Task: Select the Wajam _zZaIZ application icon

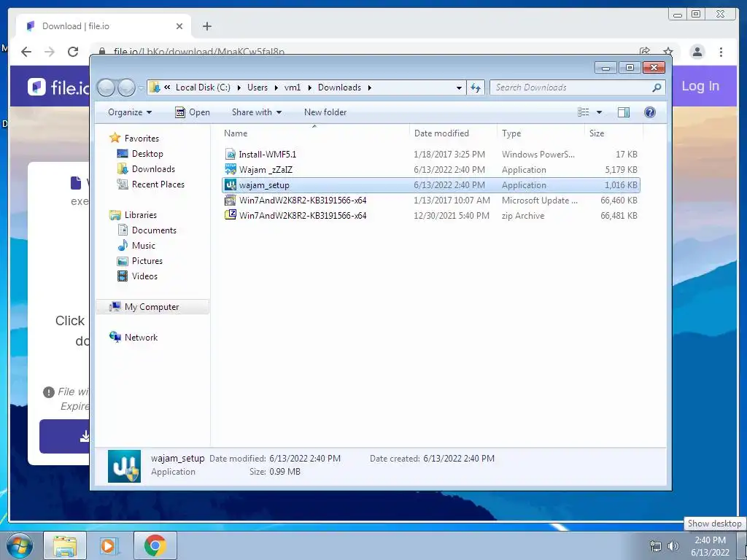Action: pyautogui.click(x=231, y=169)
